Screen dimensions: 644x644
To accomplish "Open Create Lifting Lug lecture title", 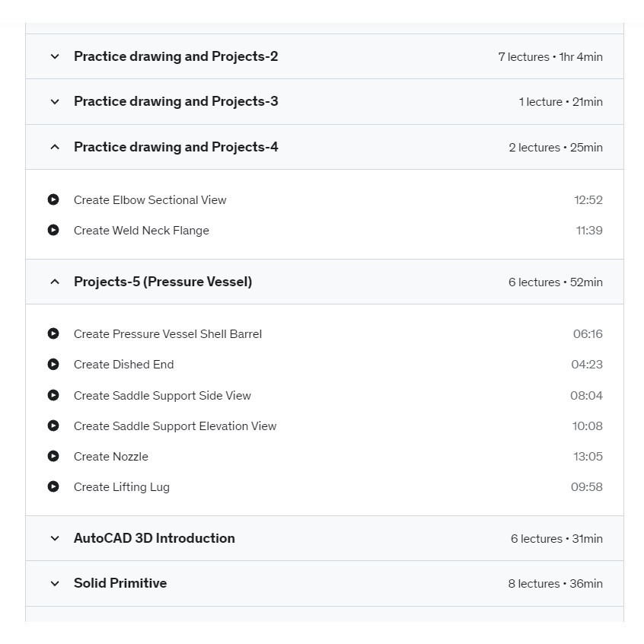I will point(122,487).
